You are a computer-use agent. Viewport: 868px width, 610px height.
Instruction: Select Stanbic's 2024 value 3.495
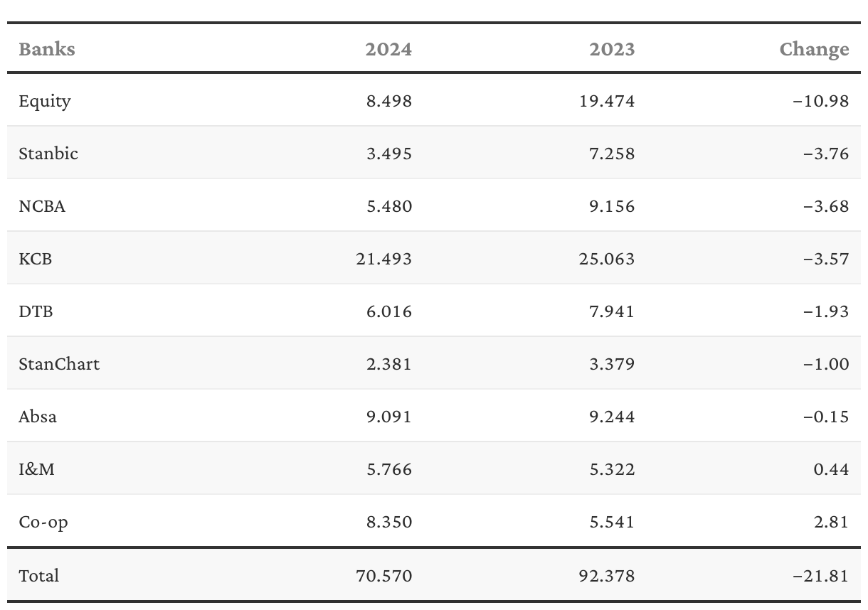[x=388, y=154]
